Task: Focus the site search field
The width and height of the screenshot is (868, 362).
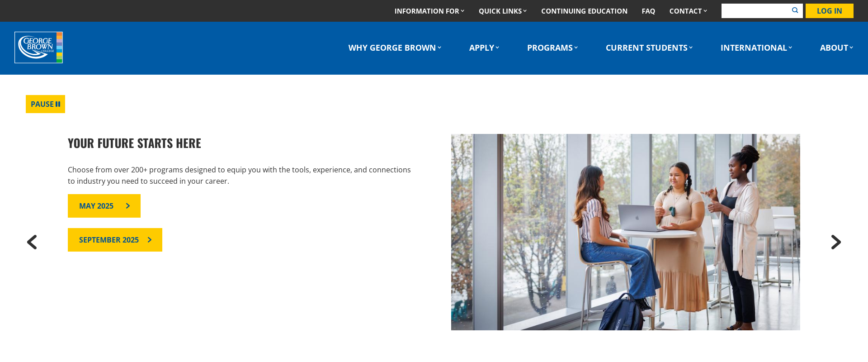Action: point(755,11)
